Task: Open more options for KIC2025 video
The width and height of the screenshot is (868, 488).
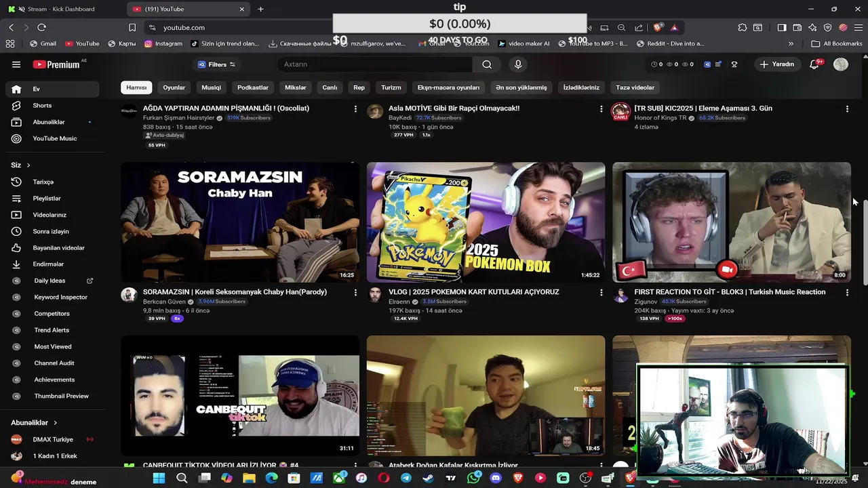Action: click(847, 108)
